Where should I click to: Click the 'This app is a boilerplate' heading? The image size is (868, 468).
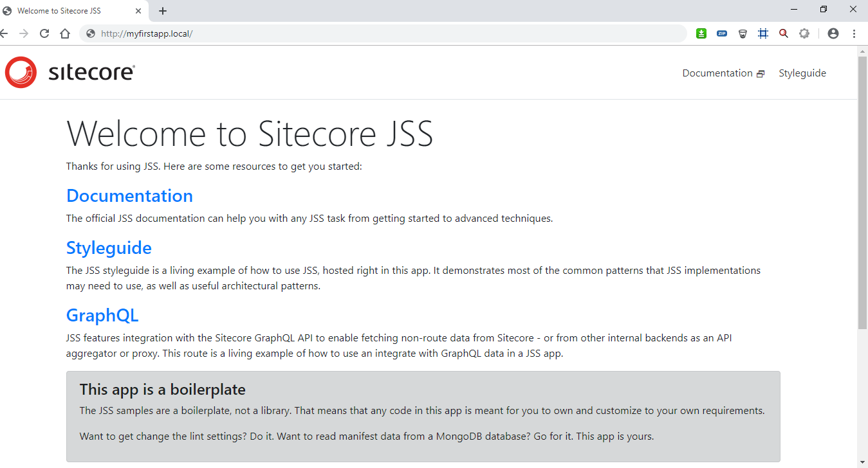pos(162,389)
